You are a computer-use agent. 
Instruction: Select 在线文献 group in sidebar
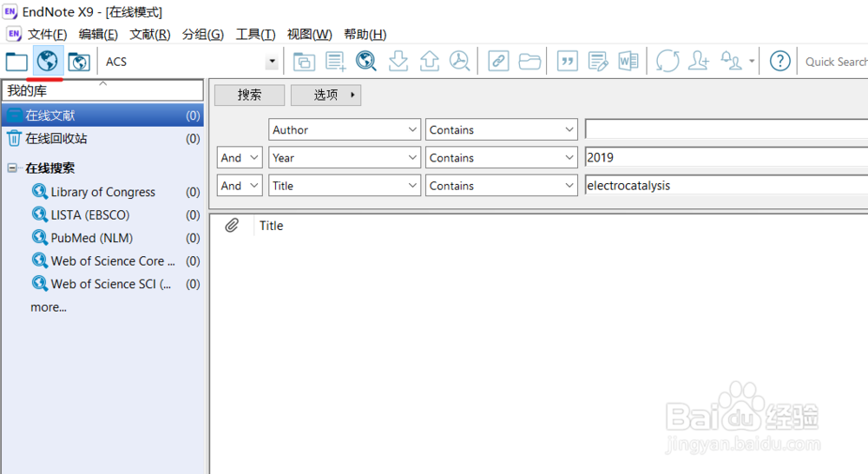point(103,115)
